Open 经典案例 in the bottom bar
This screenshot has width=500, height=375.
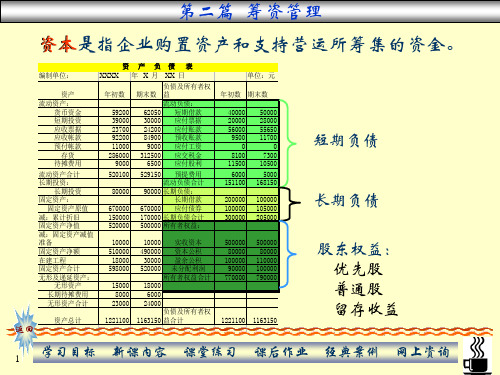coord(352,352)
